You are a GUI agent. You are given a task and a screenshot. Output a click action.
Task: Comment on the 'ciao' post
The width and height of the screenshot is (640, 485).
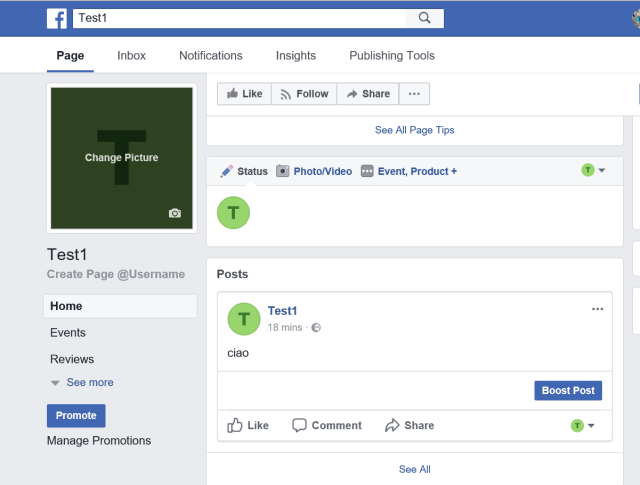[x=327, y=425]
